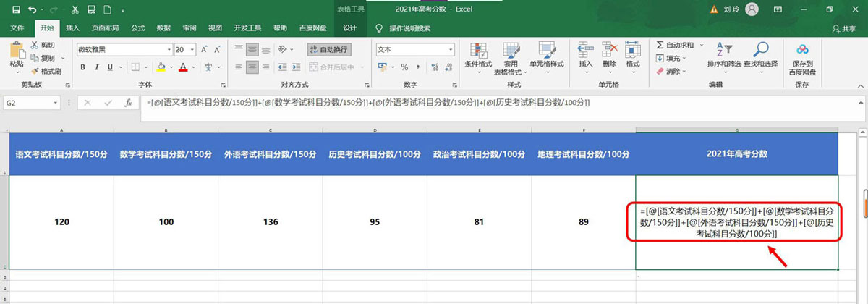The width and height of the screenshot is (868, 304).
Task: Click the percent style icon
Action: point(404,67)
